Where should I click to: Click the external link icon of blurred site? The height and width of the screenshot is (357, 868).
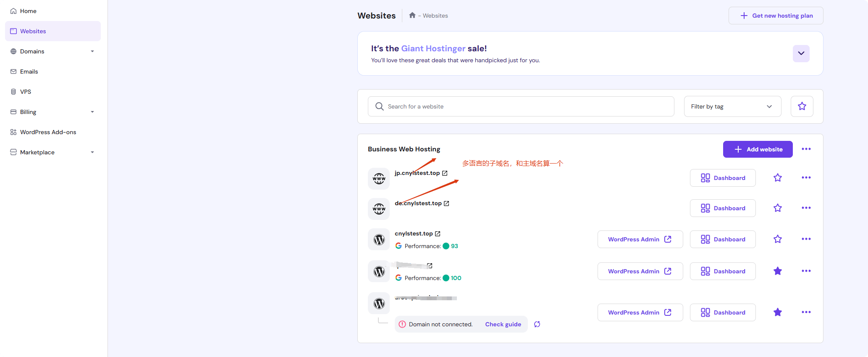(x=430, y=266)
